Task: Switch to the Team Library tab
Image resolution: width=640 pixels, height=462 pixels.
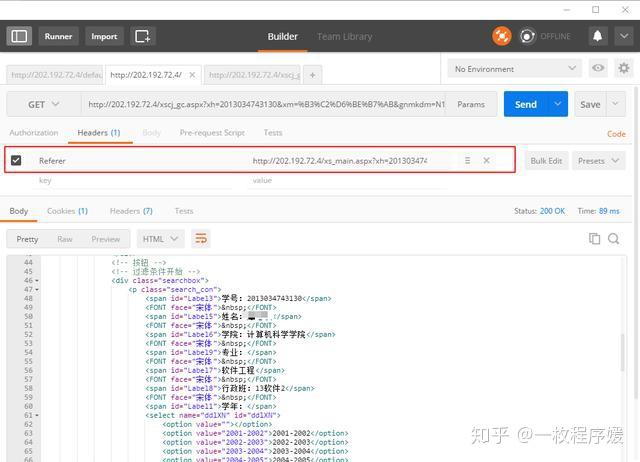Action: pyautogui.click(x=344, y=37)
